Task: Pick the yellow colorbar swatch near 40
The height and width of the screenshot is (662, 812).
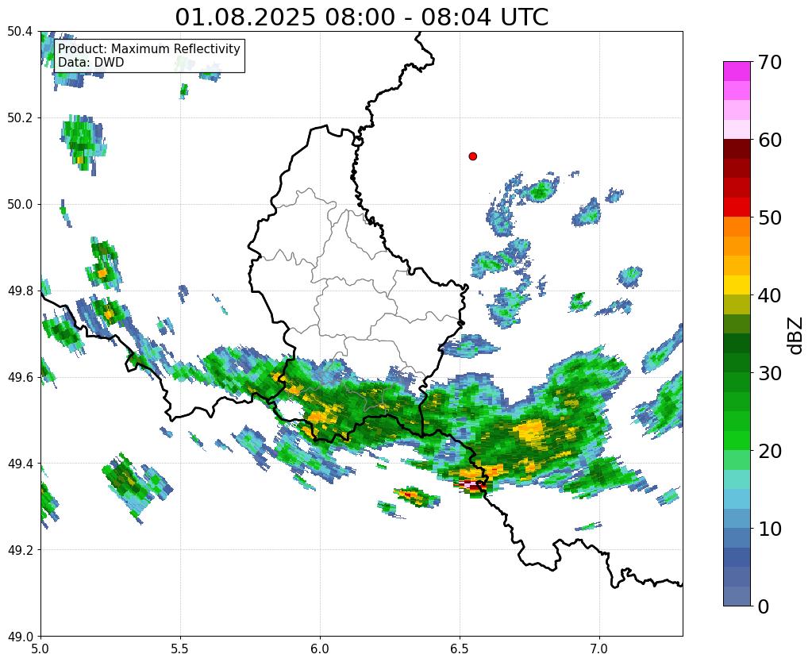Action: coord(737,285)
